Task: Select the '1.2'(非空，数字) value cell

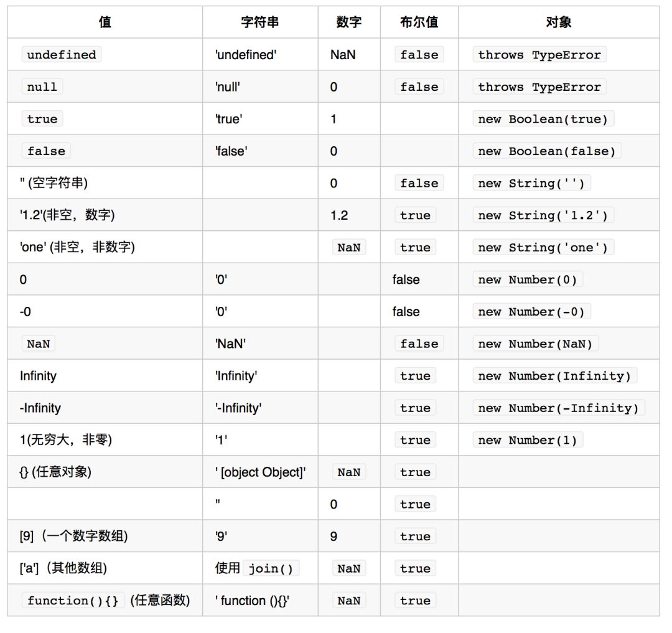Action: tap(67, 215)
